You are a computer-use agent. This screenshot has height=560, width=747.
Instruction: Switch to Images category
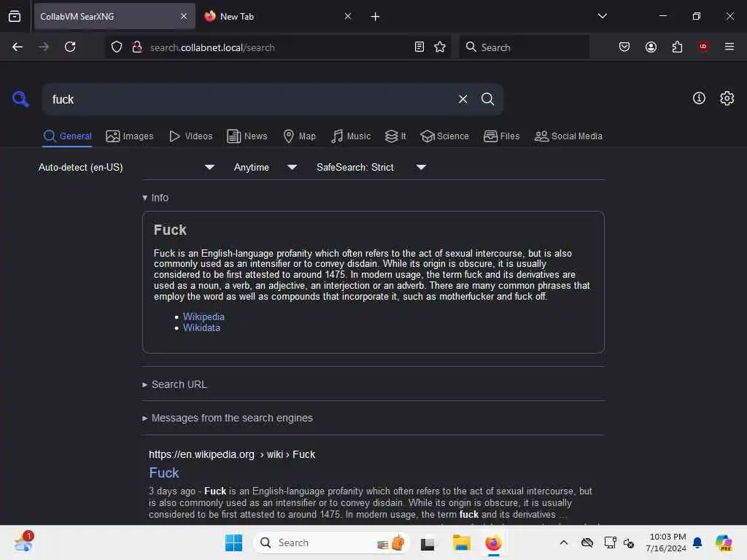click(130, 136)
